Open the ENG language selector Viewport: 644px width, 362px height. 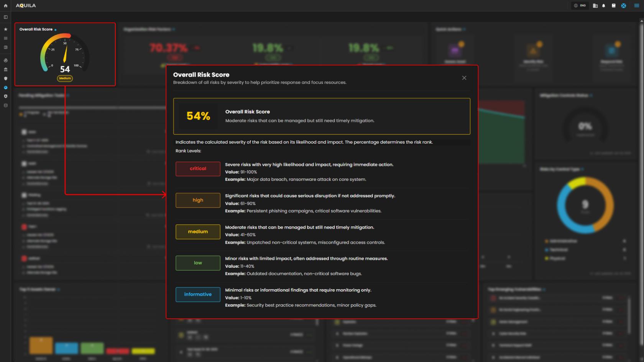580,6
